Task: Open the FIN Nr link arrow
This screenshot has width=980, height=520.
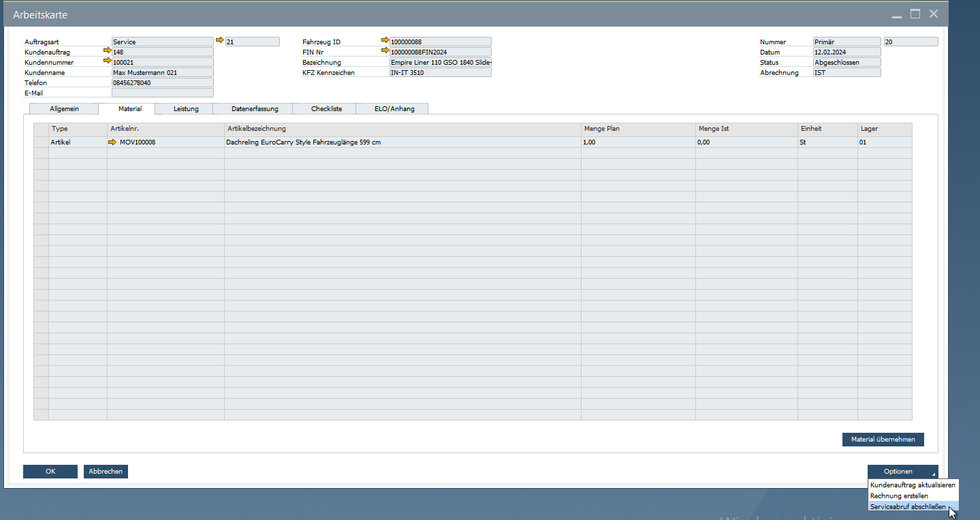Action: pos(385,50)
